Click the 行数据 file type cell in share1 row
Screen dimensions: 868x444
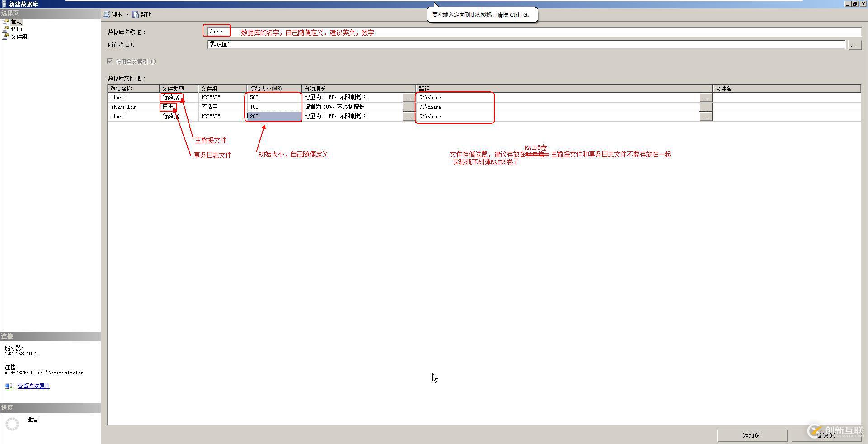click(179, 117)
